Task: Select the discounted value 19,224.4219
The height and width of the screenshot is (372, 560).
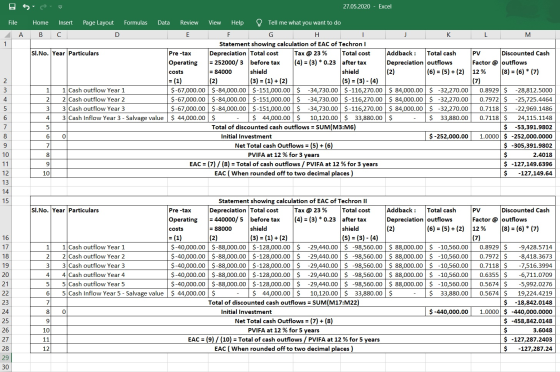Action: (528, 293)
